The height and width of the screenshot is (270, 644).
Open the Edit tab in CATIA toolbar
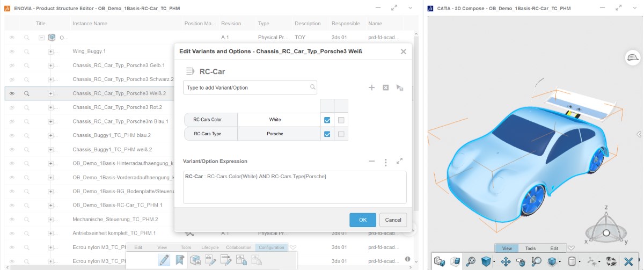click(x=554, y=249)
